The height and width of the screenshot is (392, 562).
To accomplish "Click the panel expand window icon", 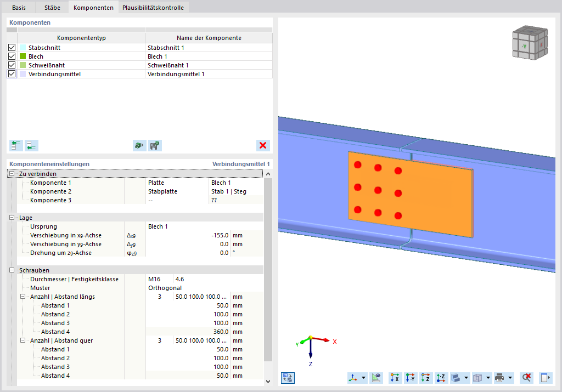I will 545,378.
